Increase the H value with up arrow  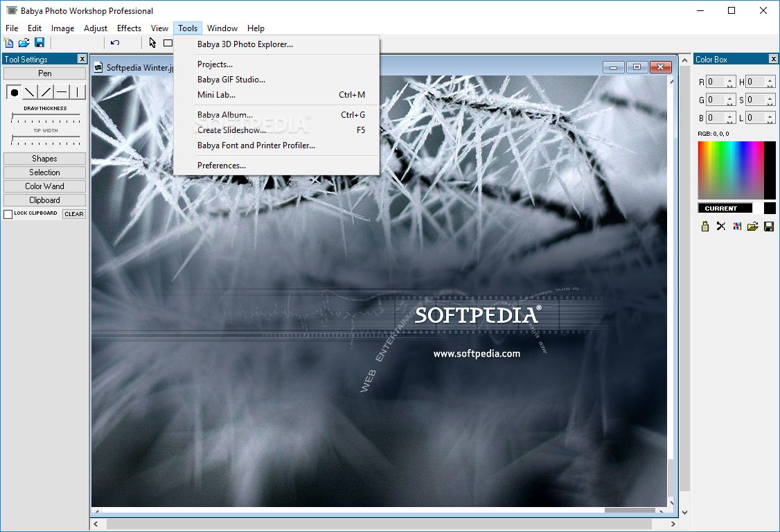pyautogui.click(x=770, y=79)
